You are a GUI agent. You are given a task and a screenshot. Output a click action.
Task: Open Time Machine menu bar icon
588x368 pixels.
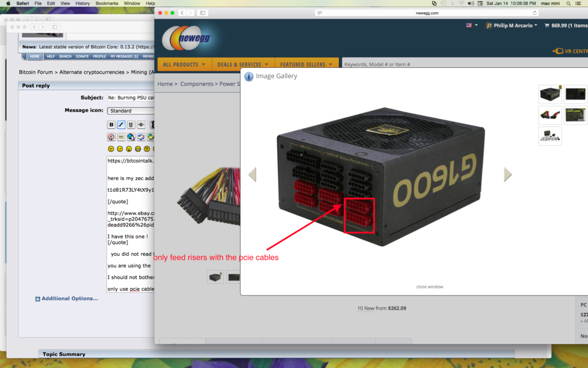pos(443,3)
